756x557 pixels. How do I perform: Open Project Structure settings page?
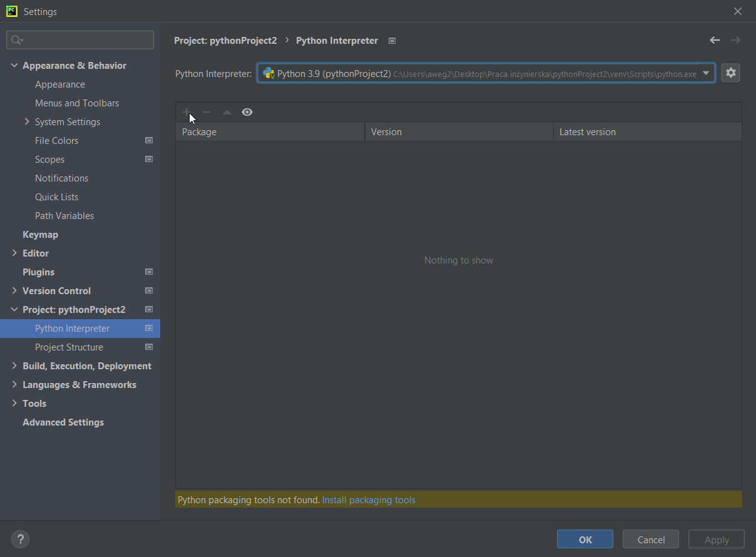pos(69,347)
